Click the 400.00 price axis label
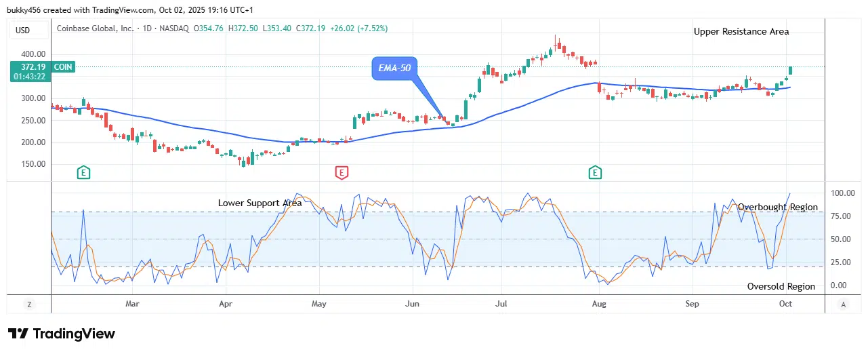 [33, 54]
